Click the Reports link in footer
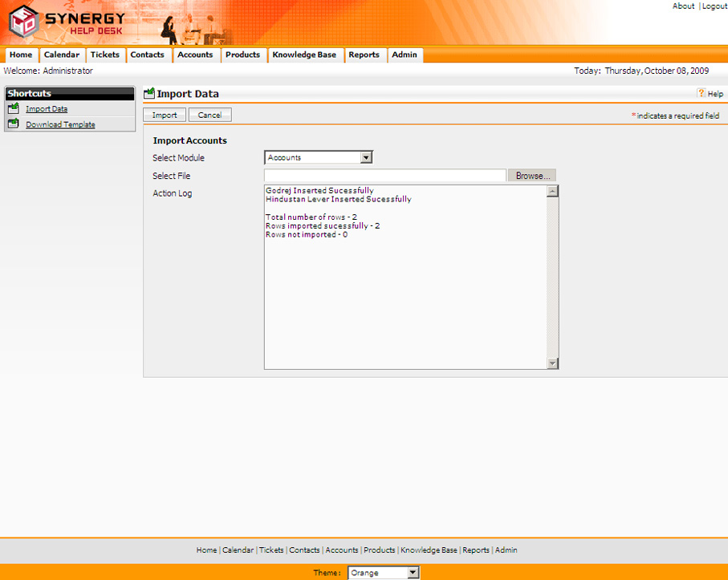The image size is (728, 580). point(475,550)
